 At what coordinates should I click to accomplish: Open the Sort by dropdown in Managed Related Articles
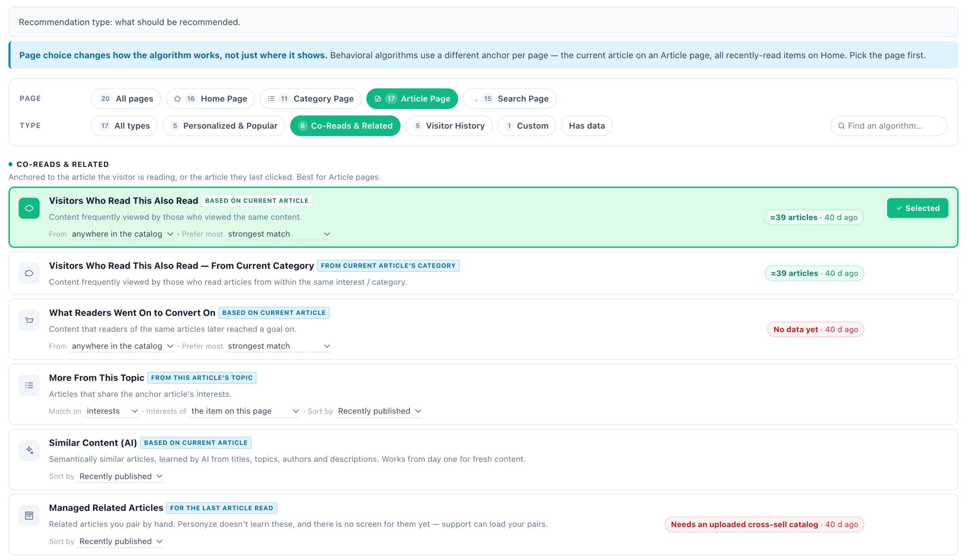tap(120, 541)
